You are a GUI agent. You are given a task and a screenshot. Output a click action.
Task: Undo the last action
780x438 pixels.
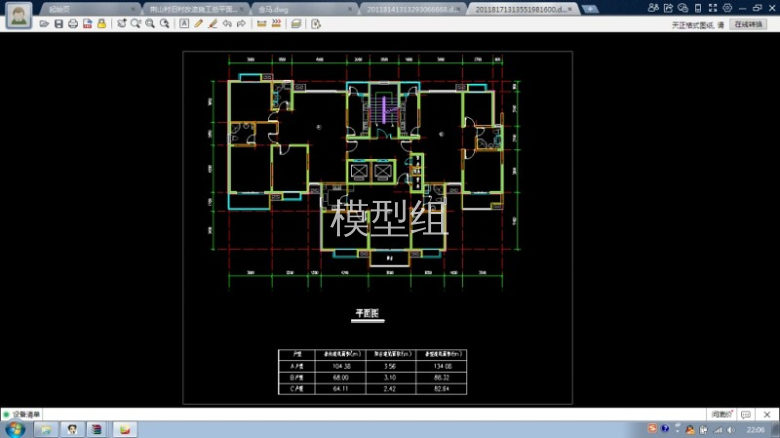[x=227, y=24]
